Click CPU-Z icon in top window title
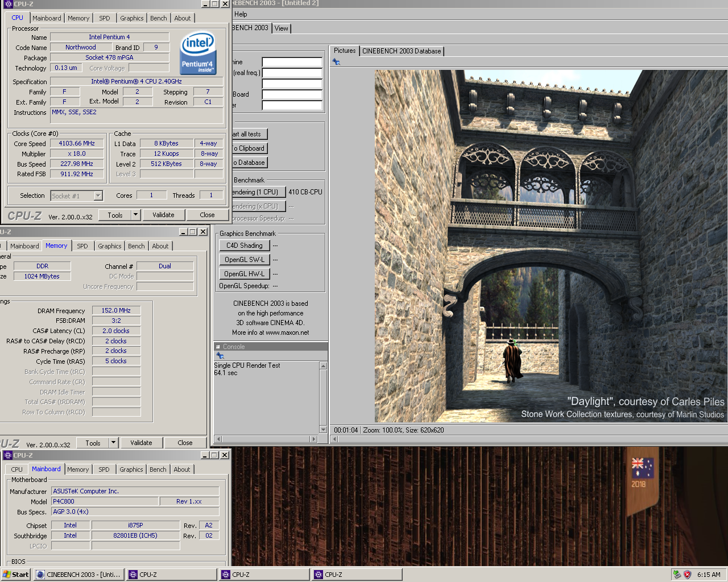Screen dimensions: 728x582 point(8,4)
